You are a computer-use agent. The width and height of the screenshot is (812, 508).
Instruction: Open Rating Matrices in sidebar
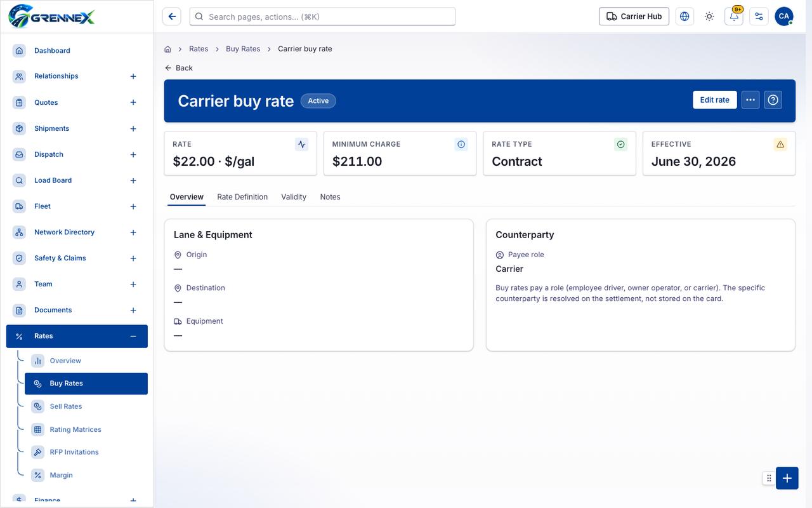86,429
